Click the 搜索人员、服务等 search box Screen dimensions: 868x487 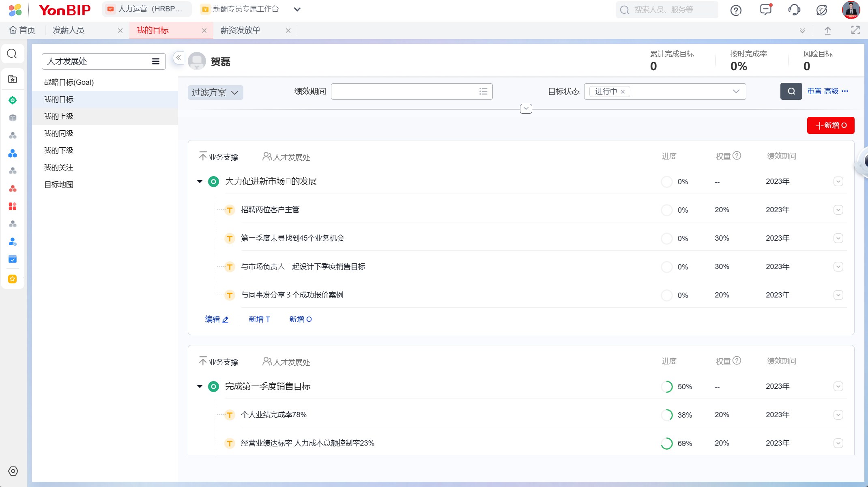(667, 10)
